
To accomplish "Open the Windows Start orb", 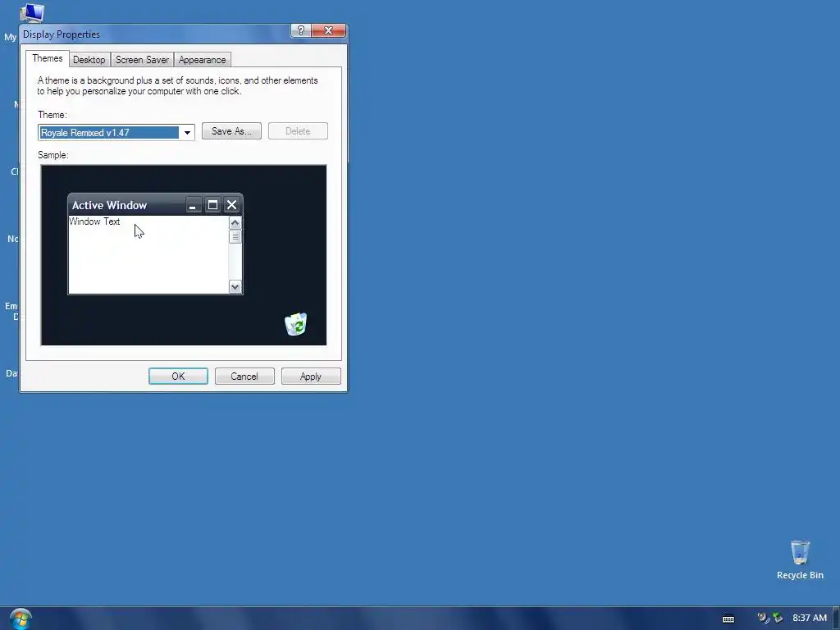I will point(21,619).
